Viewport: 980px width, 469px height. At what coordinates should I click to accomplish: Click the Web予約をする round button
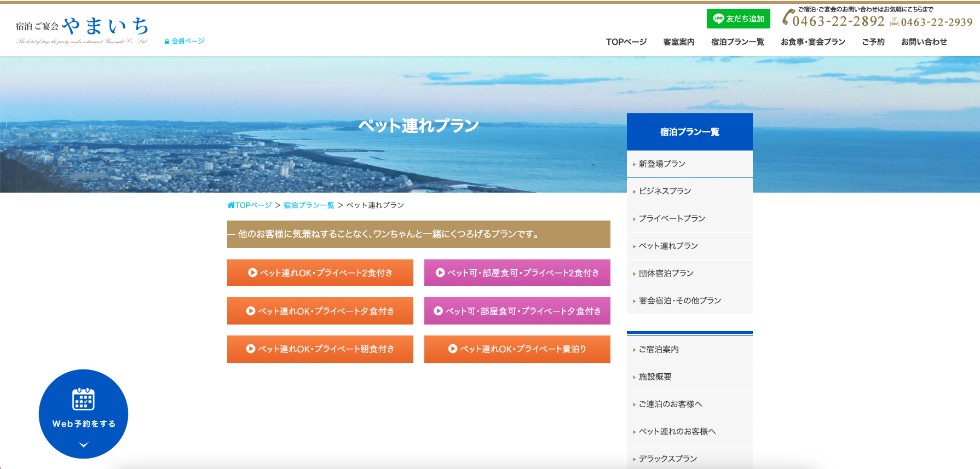pos(83,414)
